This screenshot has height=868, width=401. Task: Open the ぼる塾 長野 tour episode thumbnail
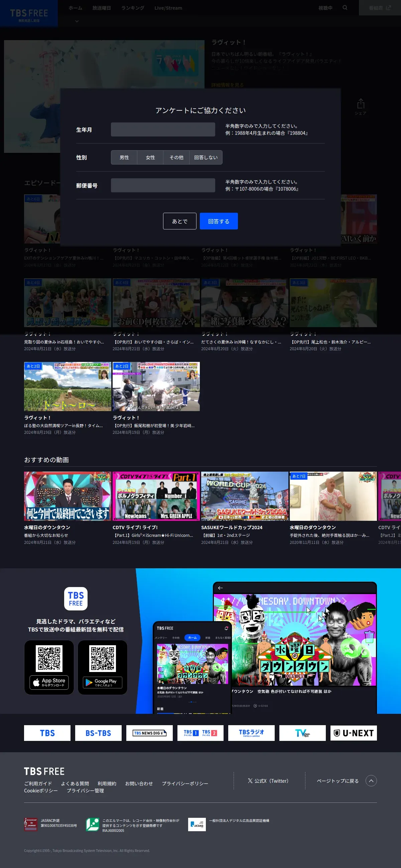click(x=68, y=386)
